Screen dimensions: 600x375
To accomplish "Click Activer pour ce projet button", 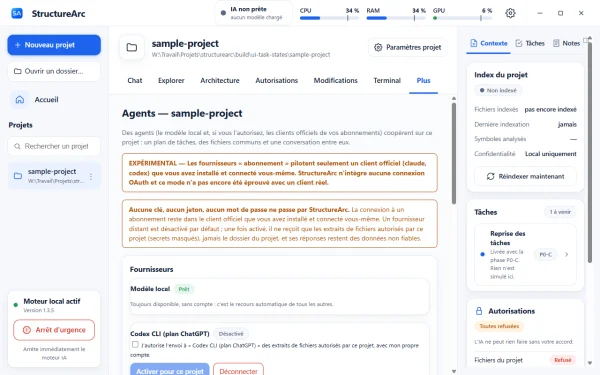I will pos(170,370).
